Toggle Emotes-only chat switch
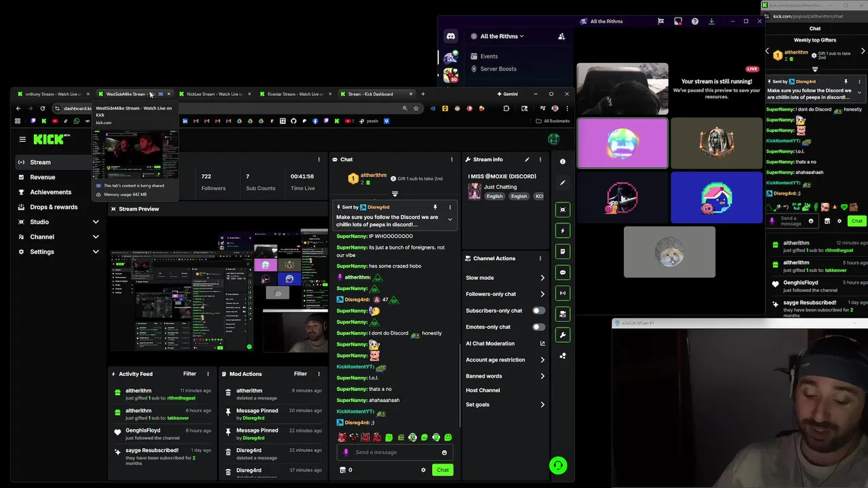The width and height of the screenshot is (868, 488). click(x=538, y=327)
